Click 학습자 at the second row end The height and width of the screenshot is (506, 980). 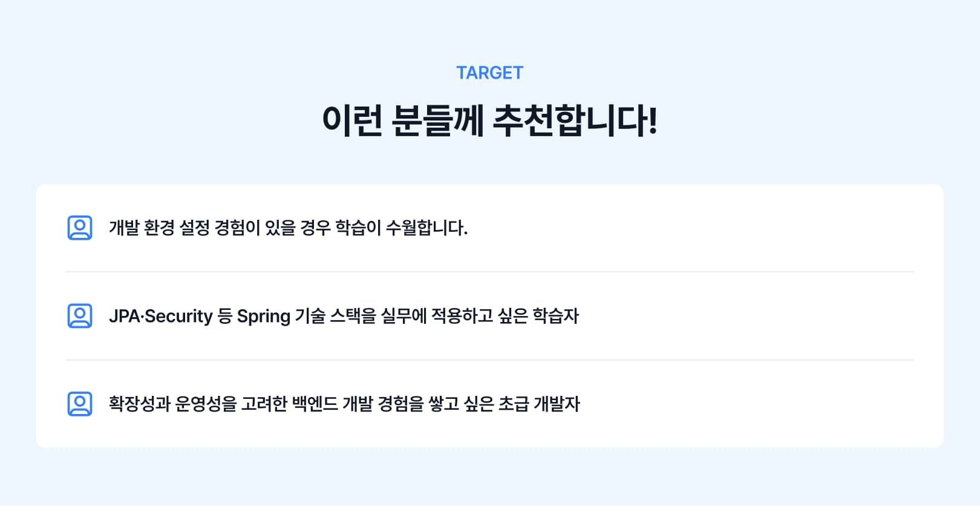[556, 316]
